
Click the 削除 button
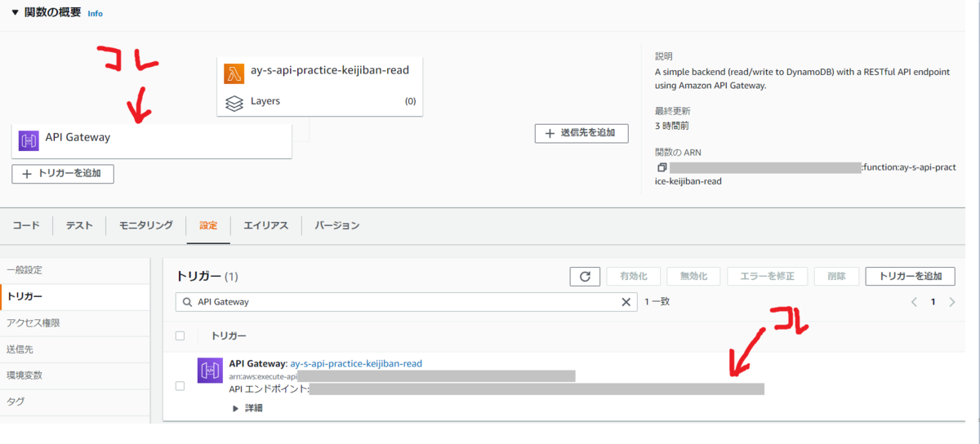pyautogui.click(x=836, y=277)
